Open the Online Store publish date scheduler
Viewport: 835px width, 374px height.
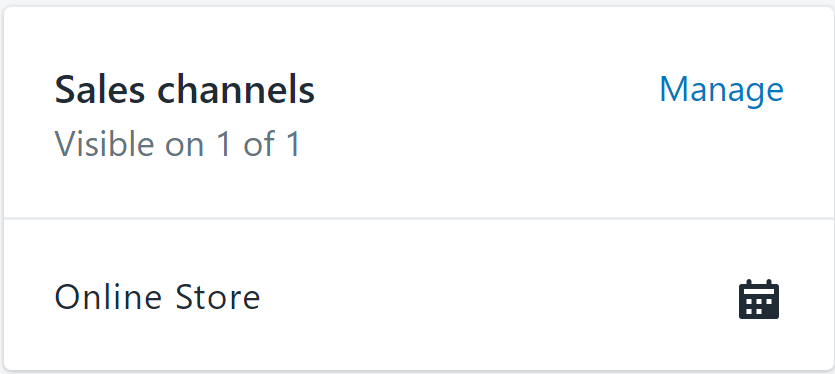759,299
